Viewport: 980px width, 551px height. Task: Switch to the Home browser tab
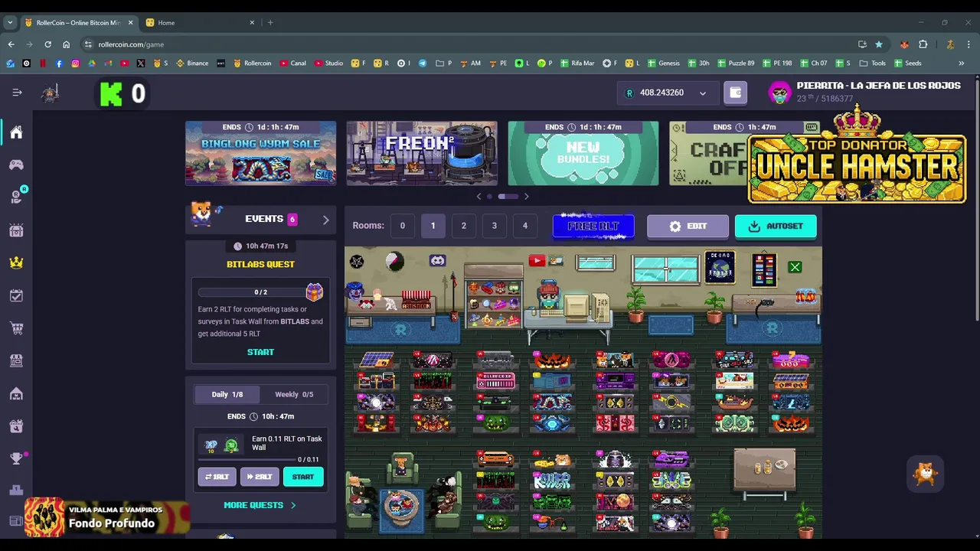[x=201, y=22]
